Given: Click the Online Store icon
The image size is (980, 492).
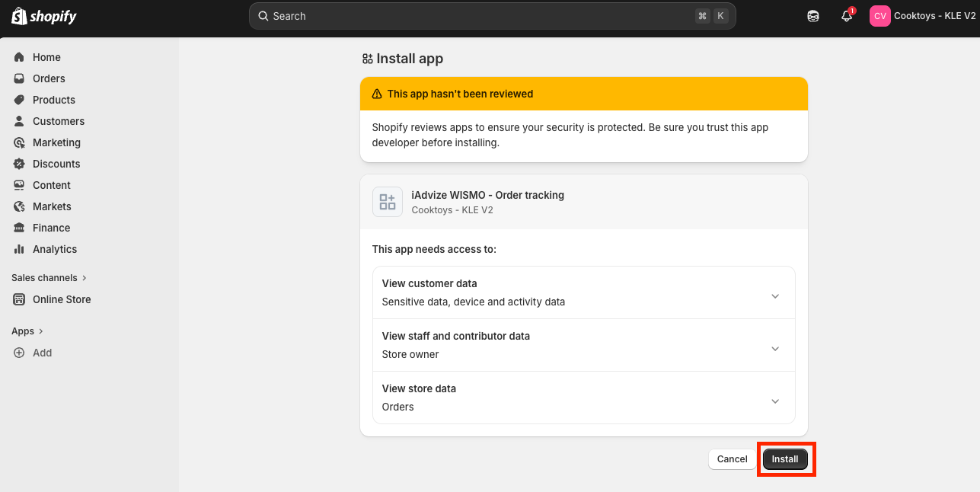Looking at the screenshot, I should tap(19, 299).
